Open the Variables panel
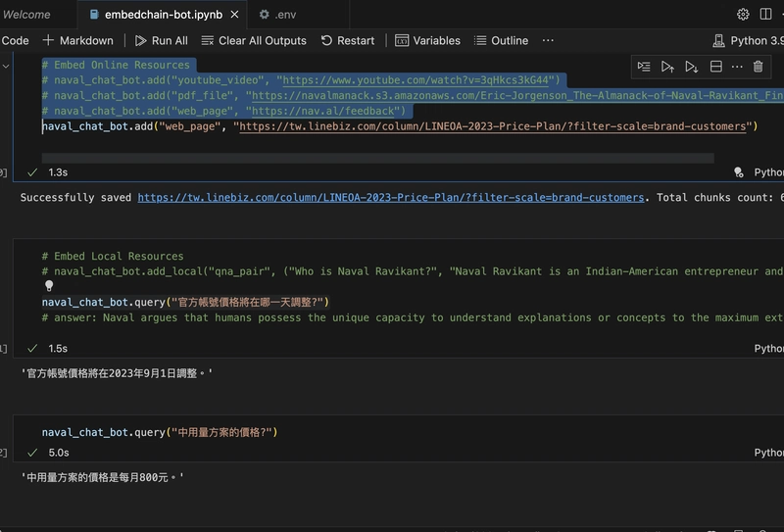The image size is (784, 532). 427,40
